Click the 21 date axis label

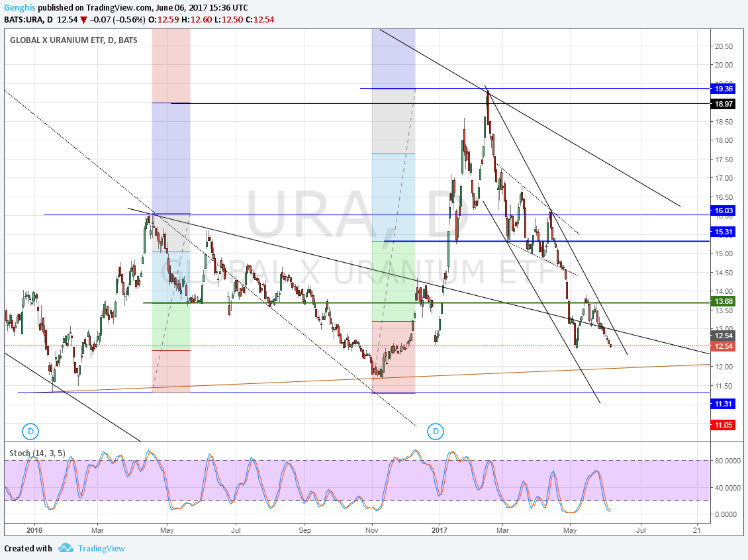pyautogui.click(x=697, y=530)
